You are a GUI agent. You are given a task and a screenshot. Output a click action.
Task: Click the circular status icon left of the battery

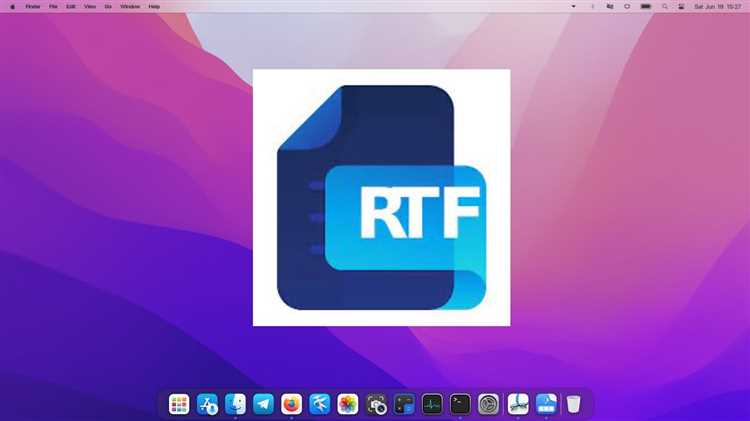coord(627,7)
